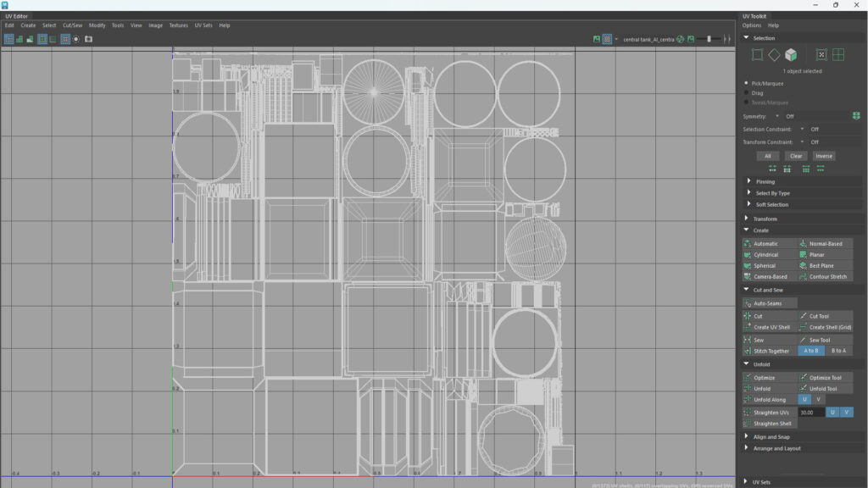Click the Camera-Based mapping tool

(770, 277)
